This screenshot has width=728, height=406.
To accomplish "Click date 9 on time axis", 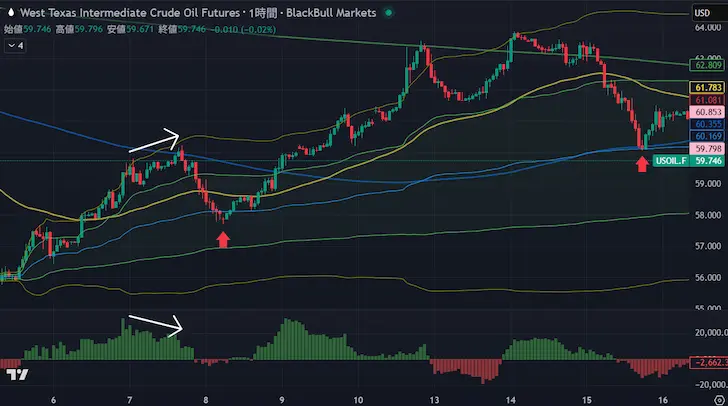I will pos(282,397).
